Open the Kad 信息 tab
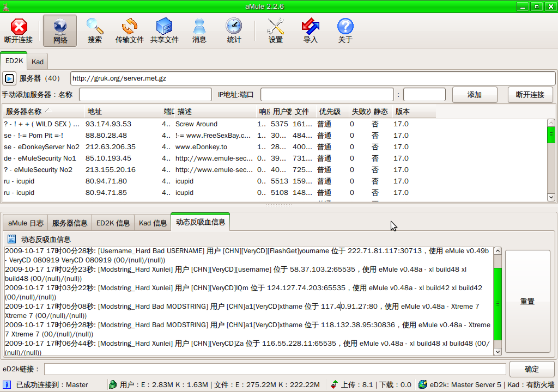 point(153,223)
